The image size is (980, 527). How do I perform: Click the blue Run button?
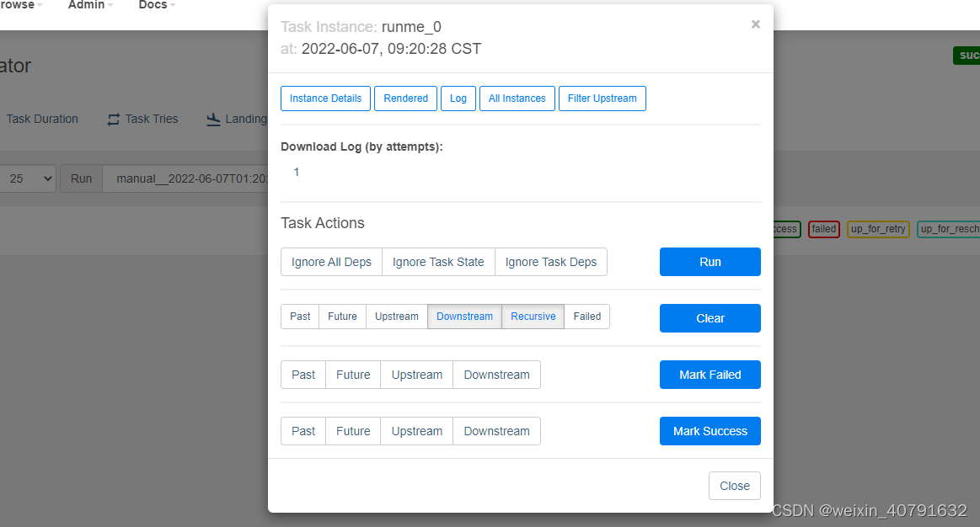point(710,263)
